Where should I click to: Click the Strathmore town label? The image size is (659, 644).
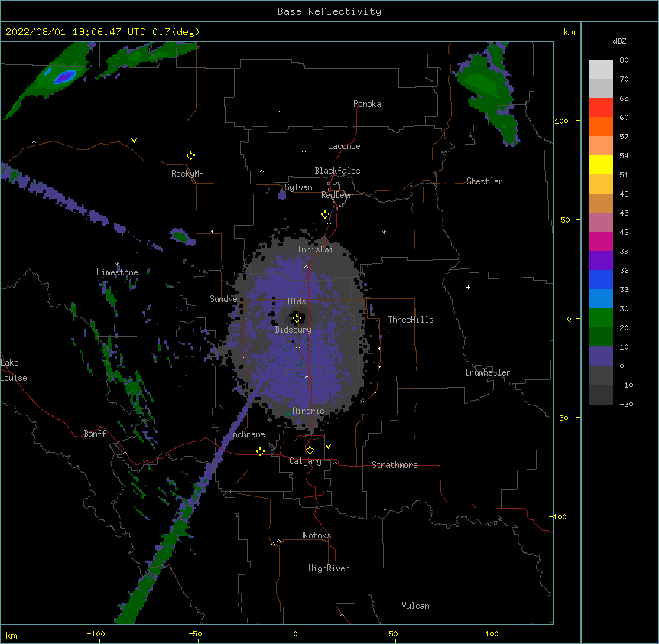point(394,465)
